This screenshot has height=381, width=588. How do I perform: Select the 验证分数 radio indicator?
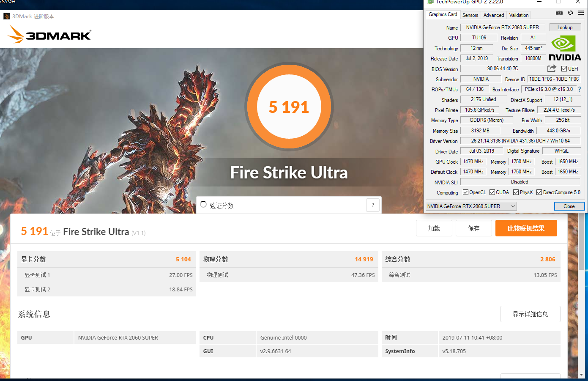click(203, 204)
